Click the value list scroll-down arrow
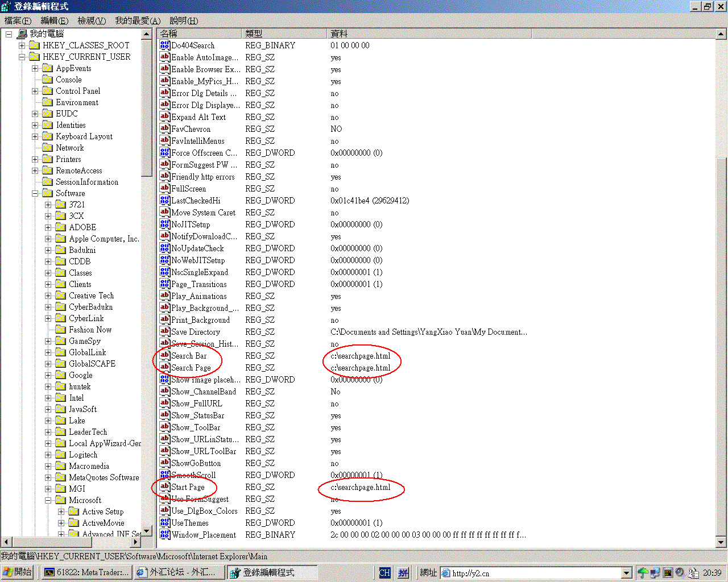 [721, 542]
